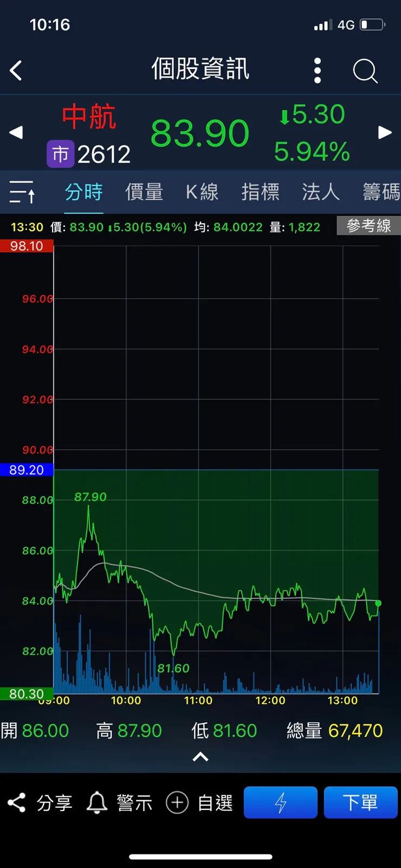Tap the 自選 label

tap(215, 802)
